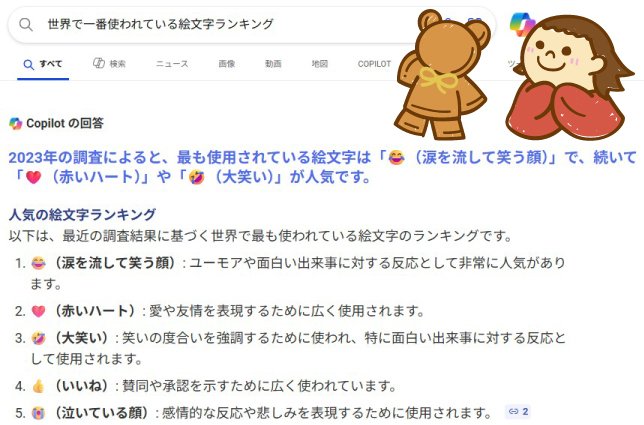Click the thumbs-up emoji beside いいね
Screen dimensions: 644x425
[x=38, y=386]
